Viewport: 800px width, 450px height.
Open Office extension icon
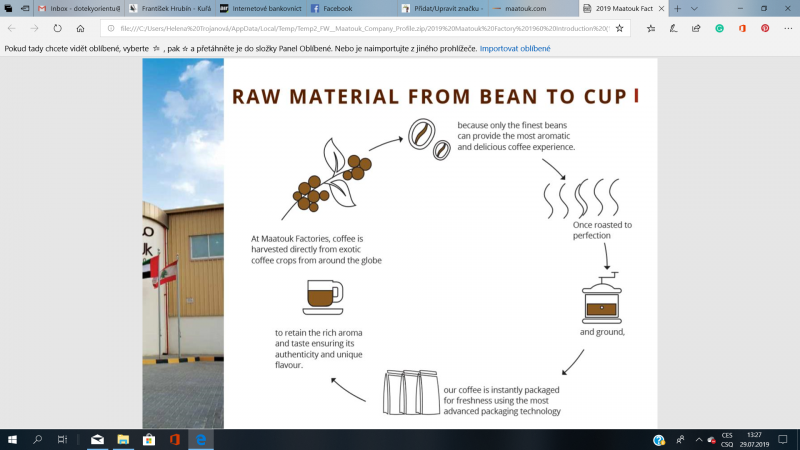[742, 29]
